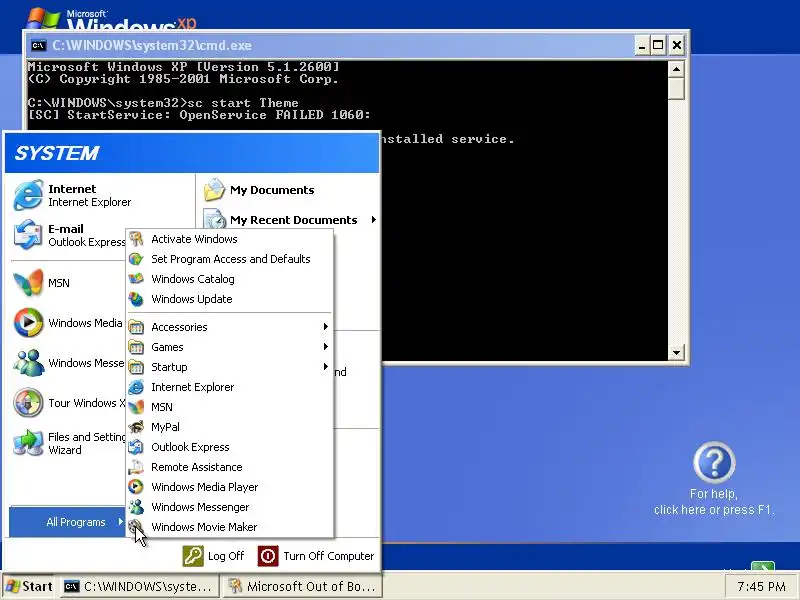Click the green arrow icon above the clock
This screenshot has height=600, width=800.
(763, 567)
